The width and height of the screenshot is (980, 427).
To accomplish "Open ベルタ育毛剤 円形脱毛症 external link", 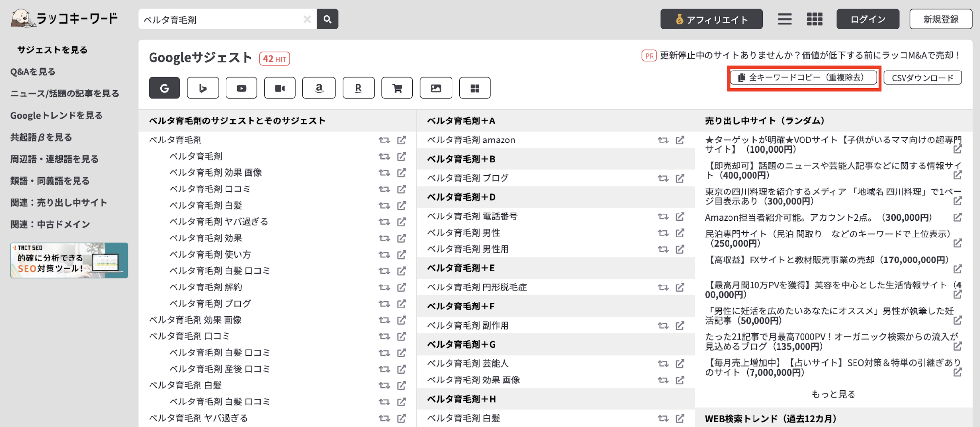I will click(680, 287).
